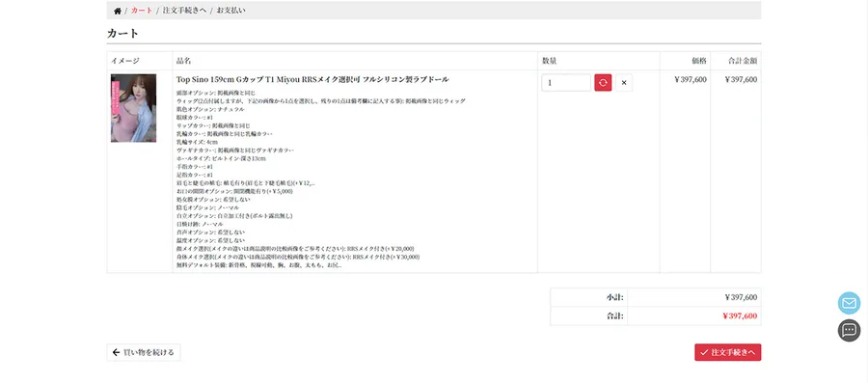Image resolution: width=868 pixels, height=383 pixels.
Task: Go to 注文手続きへ breadcrumb link
Action: point(184,11)
